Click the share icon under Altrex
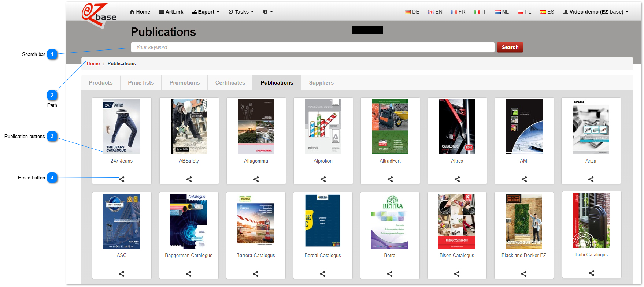The width and height of the screenshot is (644, 287). click(457, 179)
